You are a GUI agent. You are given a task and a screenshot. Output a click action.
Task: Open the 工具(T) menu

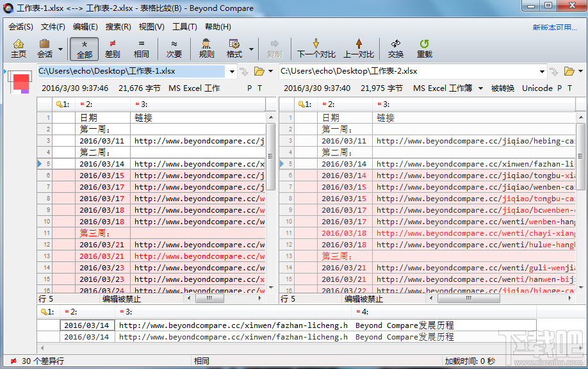click(185, 27)
